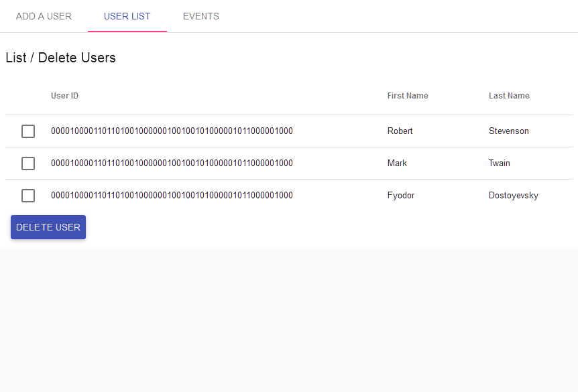This screenshot has width=578, height=392.
Task: Open the EVENTS tab
Action: click(x=200, y=16)
